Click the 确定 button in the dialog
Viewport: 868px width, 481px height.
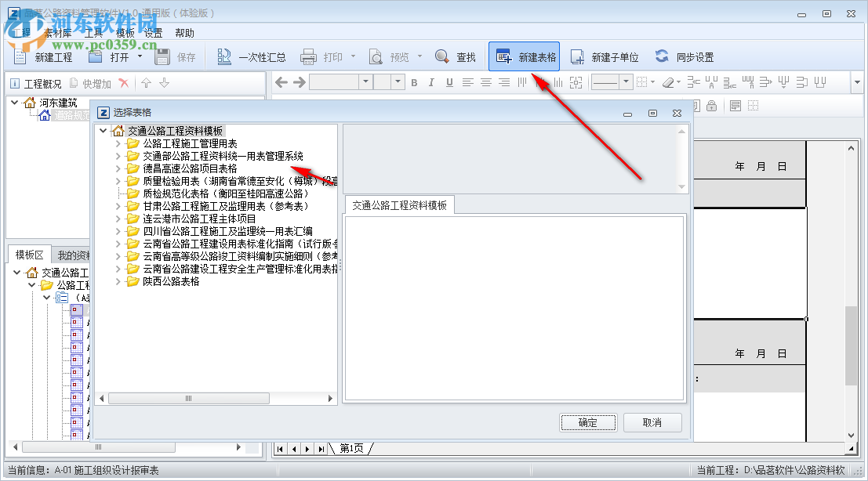point(588,421)
